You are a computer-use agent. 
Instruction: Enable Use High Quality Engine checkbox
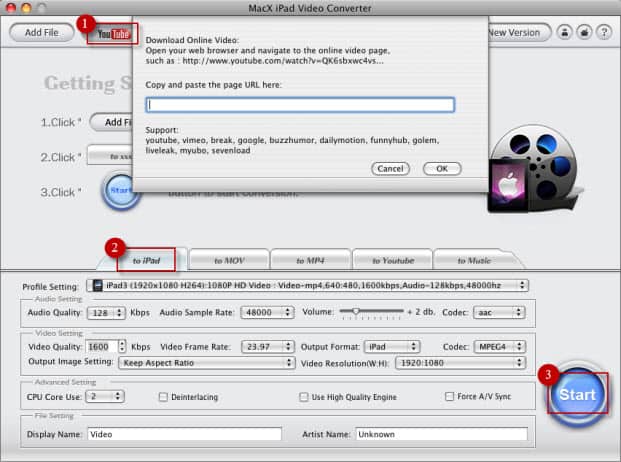pyautogui.click(x=304, y=397)
